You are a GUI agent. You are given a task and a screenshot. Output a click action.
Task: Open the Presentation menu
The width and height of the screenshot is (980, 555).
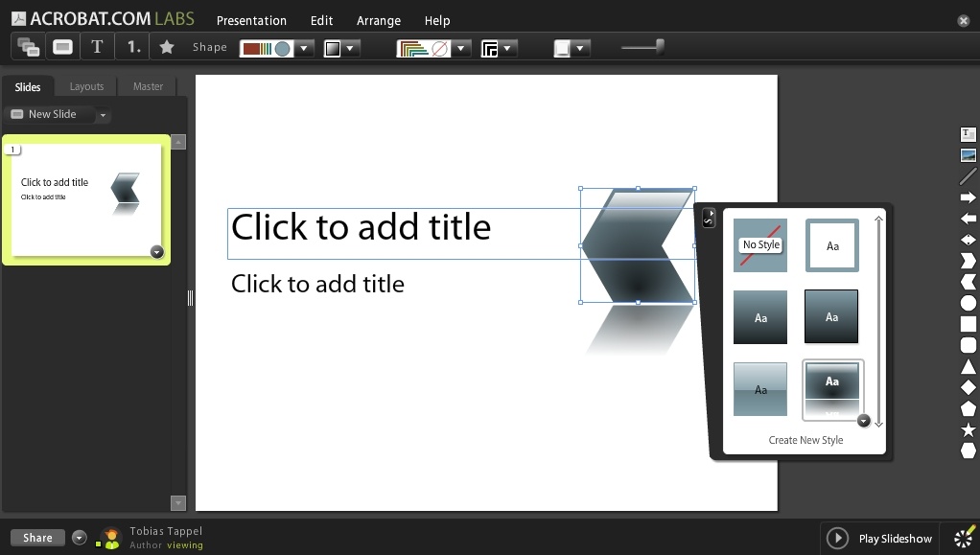[x=251, y=21]
